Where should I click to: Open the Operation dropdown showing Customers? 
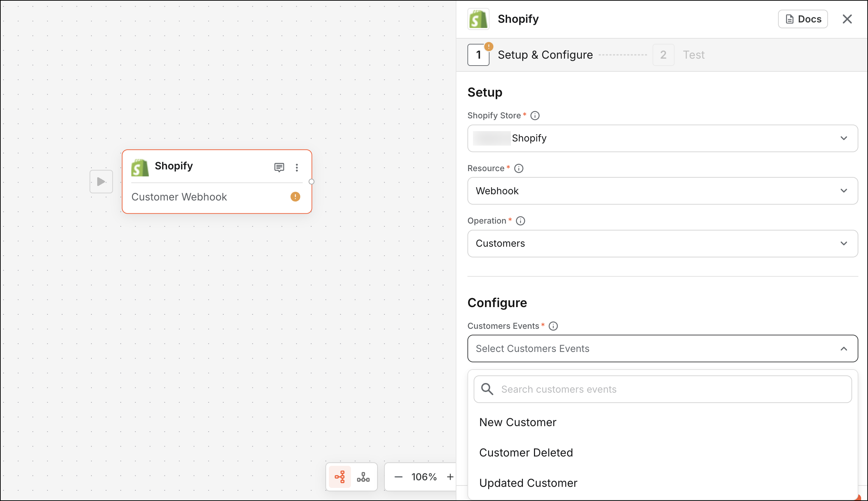[663, 244]
